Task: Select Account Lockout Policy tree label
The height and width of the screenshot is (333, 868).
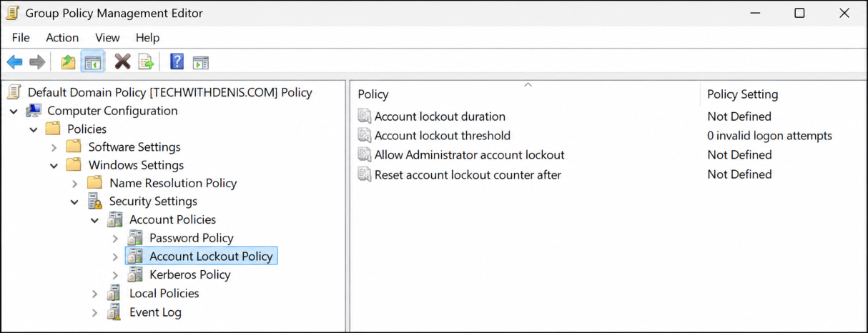Action: point(211,256)
